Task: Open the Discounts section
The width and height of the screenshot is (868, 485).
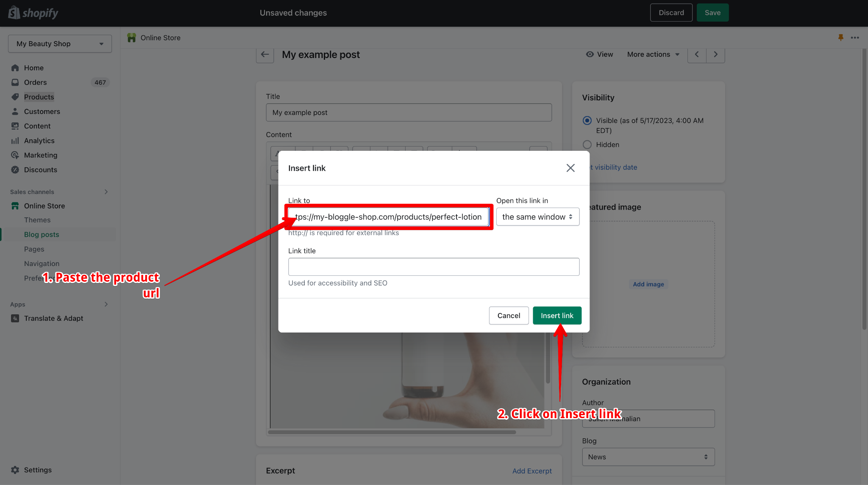Action: coord(39,169)
